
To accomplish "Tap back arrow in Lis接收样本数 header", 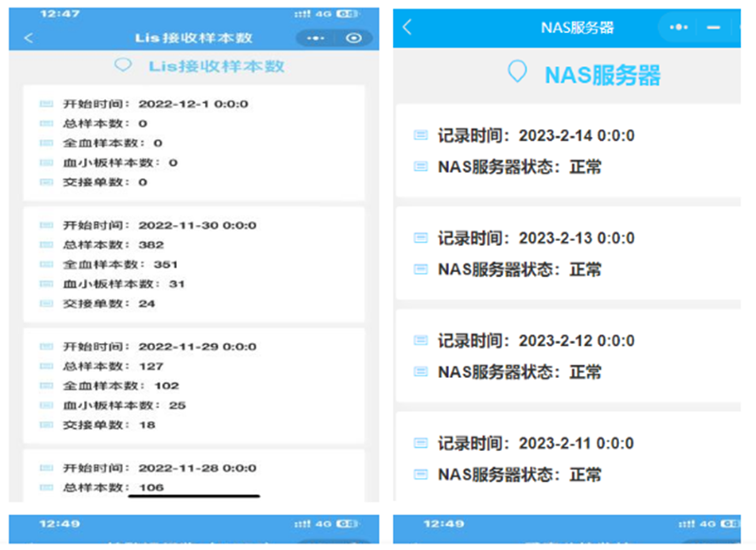I will pyautogui.click(x=28, y=38).
